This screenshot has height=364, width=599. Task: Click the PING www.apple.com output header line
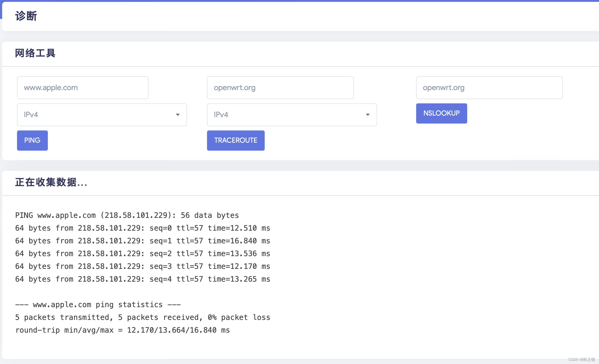tap(127, 215)
